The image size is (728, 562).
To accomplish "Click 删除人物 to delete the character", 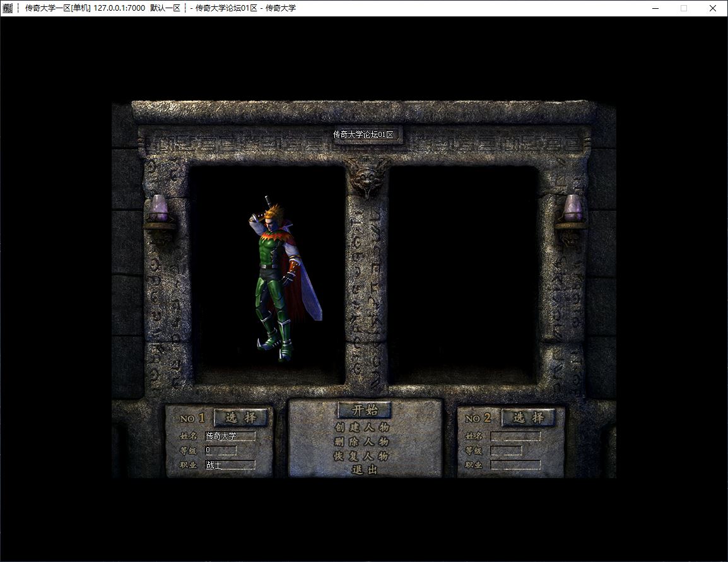I will click(362, 442).
